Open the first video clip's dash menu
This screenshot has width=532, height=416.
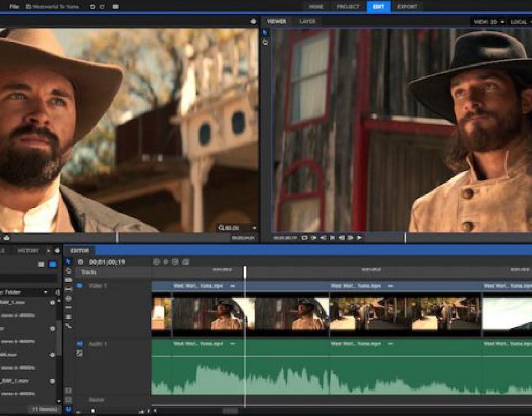point(232,286)
